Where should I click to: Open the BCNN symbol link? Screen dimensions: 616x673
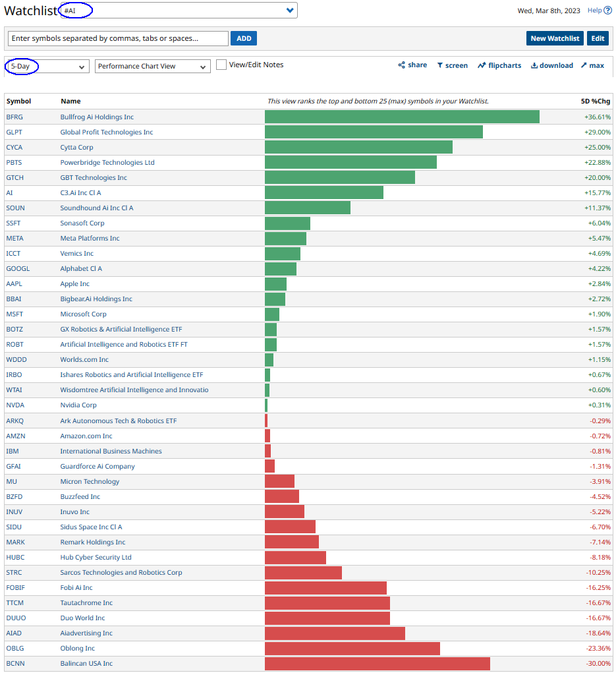pos(15,664)
